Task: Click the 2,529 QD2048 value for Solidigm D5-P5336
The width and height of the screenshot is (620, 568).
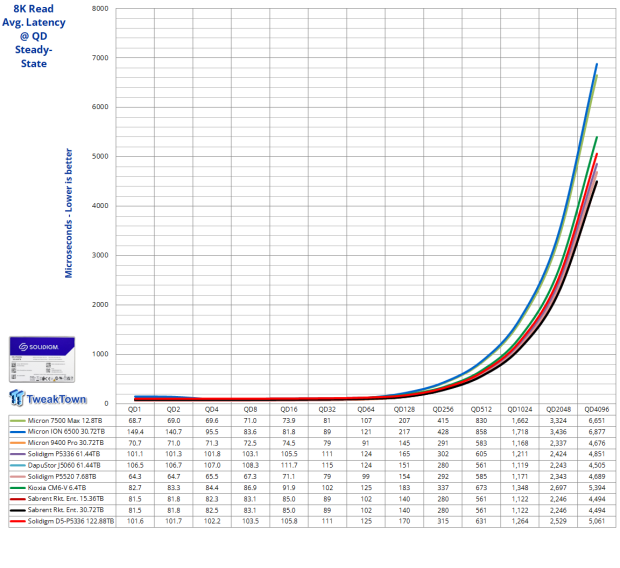Action: click(x=558, y=521)
